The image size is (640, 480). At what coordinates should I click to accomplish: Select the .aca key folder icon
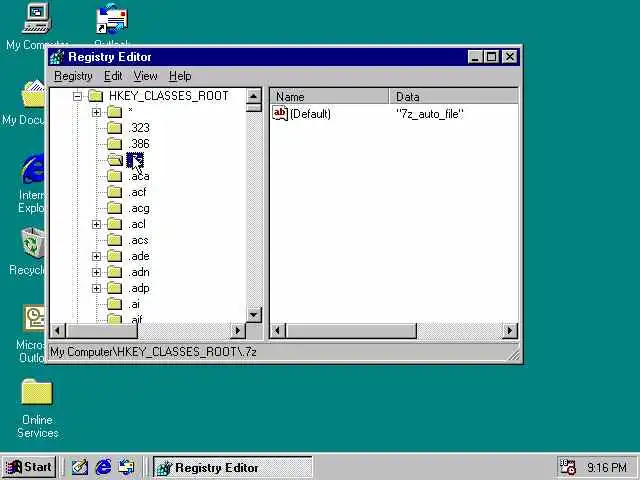pos(115,176)
